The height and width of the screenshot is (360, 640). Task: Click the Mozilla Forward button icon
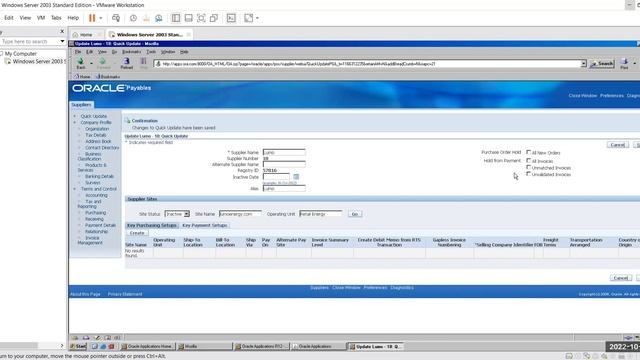coord(104,63)
